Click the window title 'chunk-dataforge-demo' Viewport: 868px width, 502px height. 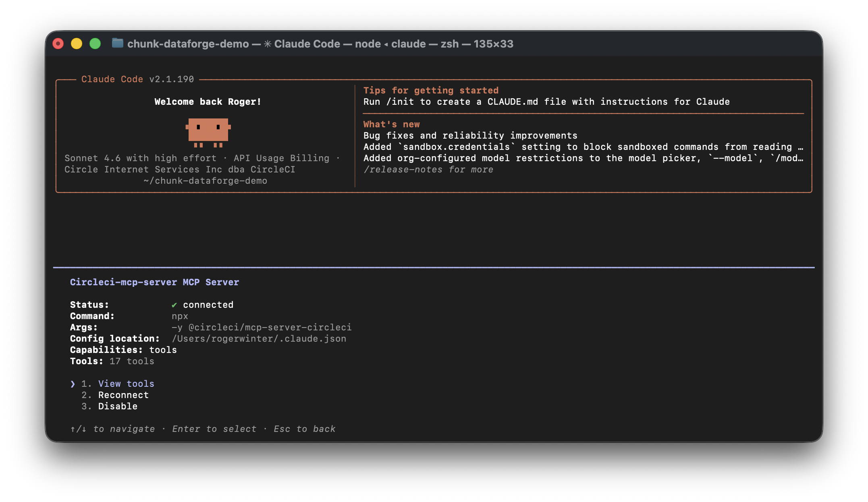188,44
